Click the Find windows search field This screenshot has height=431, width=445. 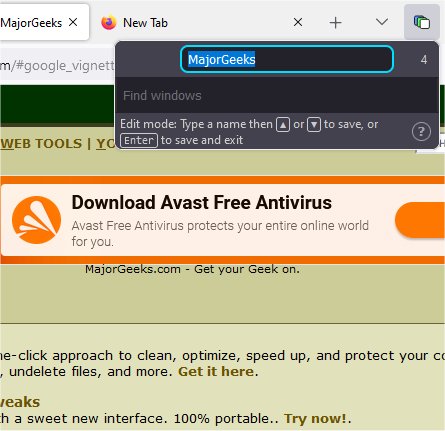[x=277, y=96]
